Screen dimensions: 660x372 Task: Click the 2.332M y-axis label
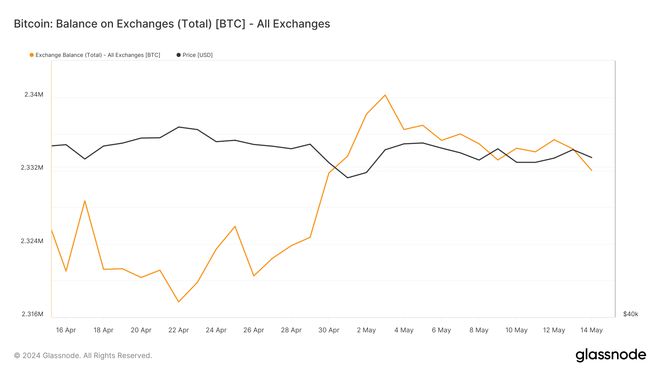[32, 167]
